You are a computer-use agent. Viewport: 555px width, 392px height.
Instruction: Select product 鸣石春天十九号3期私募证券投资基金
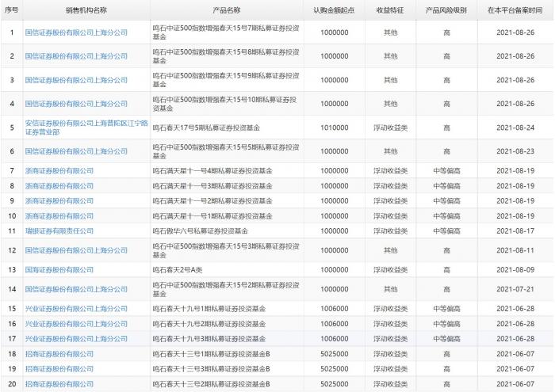tap(209, 339)
